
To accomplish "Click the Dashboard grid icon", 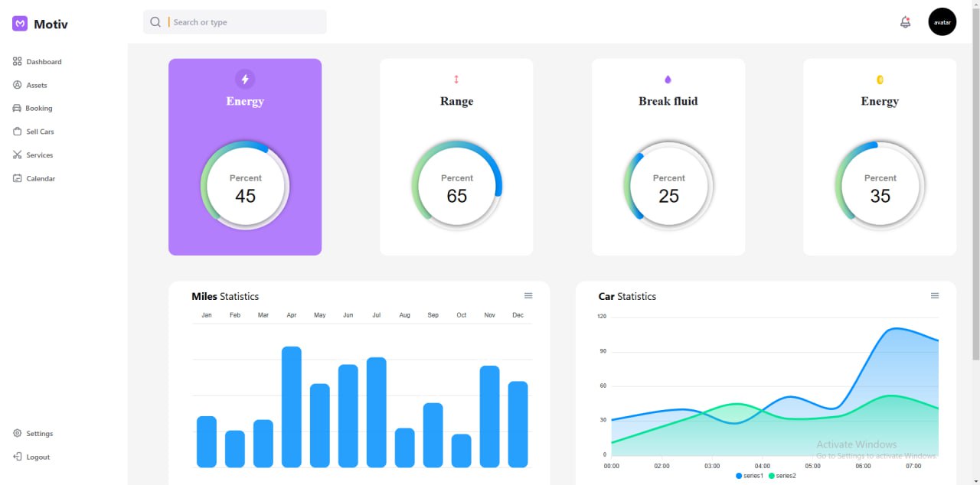I will 18,61.
